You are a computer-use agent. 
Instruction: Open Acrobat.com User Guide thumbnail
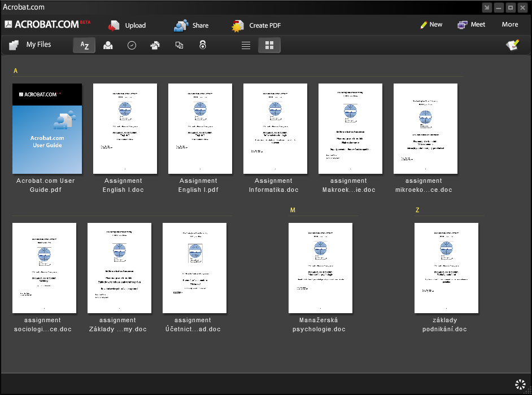point(47,129)
